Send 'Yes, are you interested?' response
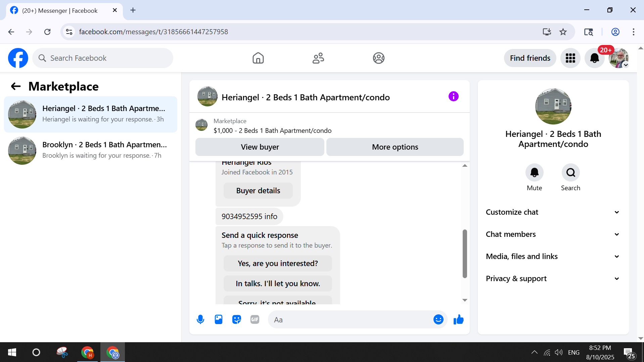Screen dimensions: 644x362 [x=278, y=263]
